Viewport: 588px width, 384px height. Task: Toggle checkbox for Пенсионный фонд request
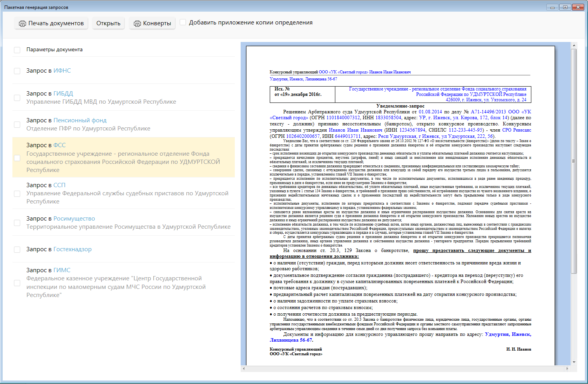click(x=17, y=125)
